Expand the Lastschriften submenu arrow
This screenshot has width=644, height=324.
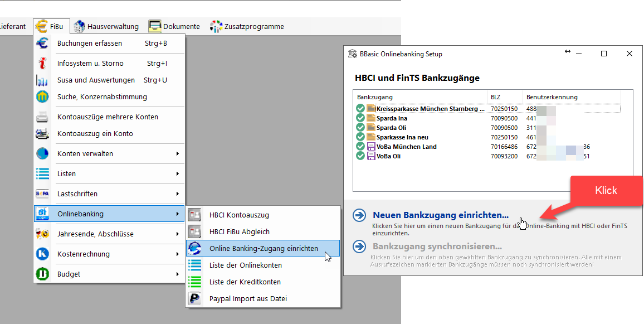pos(177,194)
